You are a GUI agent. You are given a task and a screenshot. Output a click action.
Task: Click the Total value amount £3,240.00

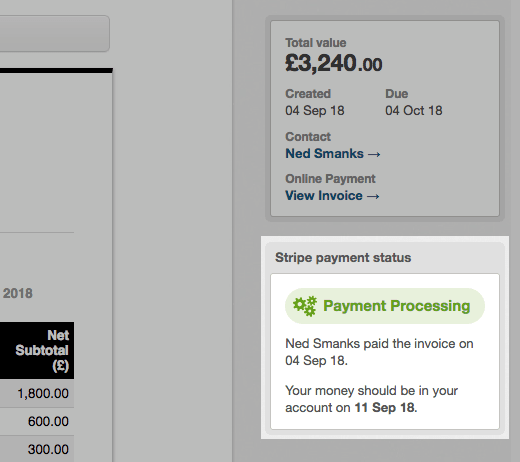click(334, 63)
